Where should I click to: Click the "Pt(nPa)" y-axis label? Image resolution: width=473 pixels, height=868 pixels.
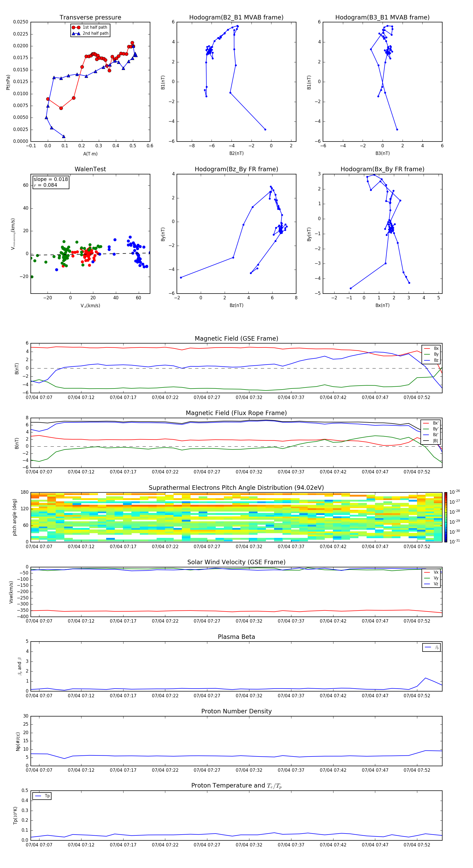[x=8, y=82]
